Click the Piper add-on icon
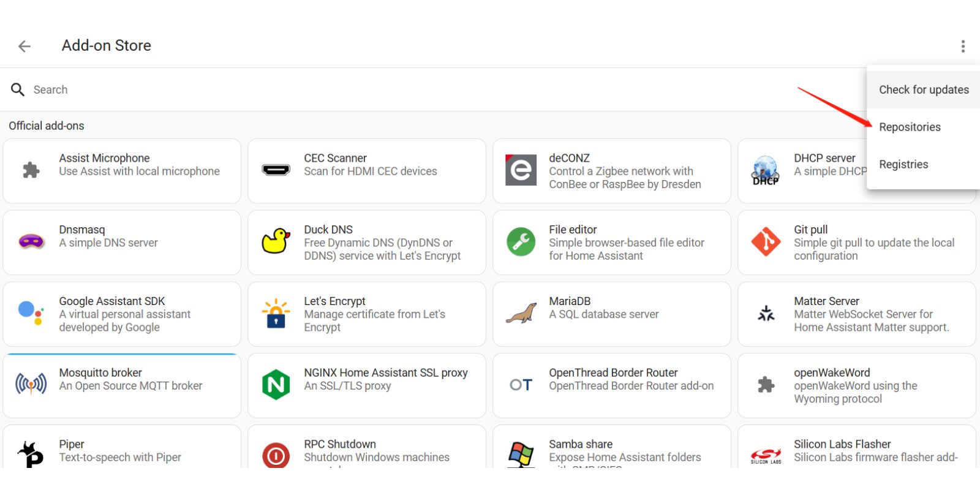980x490 pixels. 31,454
